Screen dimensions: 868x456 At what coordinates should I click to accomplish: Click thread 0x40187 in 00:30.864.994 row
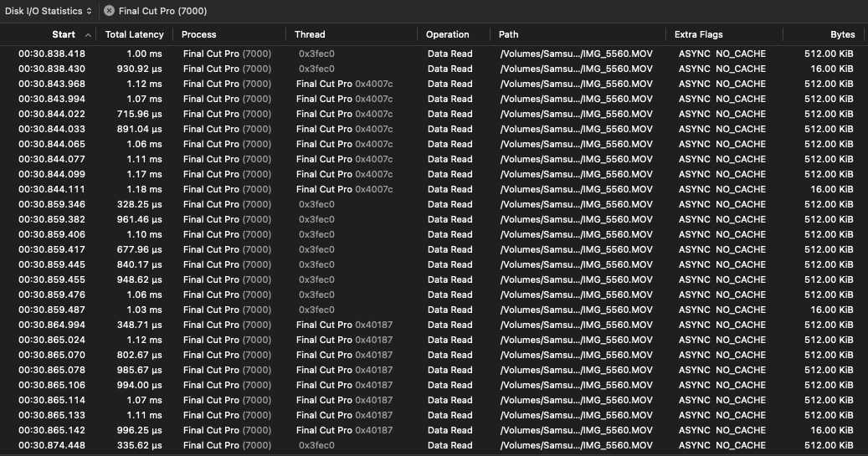click(x=373, y=325)
